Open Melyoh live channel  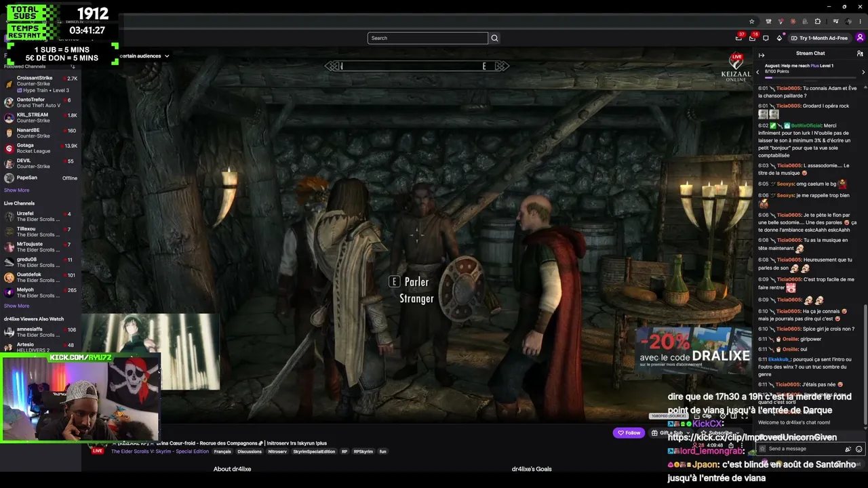41,293
